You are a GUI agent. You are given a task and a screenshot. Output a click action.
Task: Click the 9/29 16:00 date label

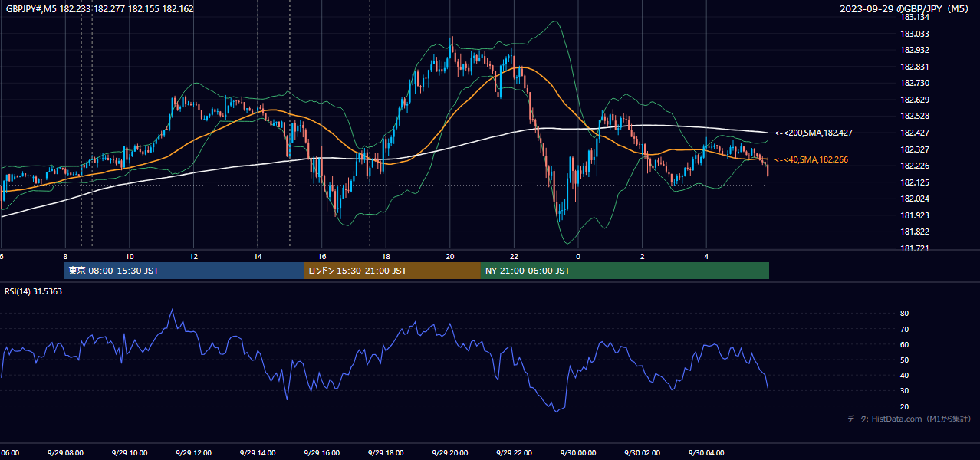(x=321, y=453)
